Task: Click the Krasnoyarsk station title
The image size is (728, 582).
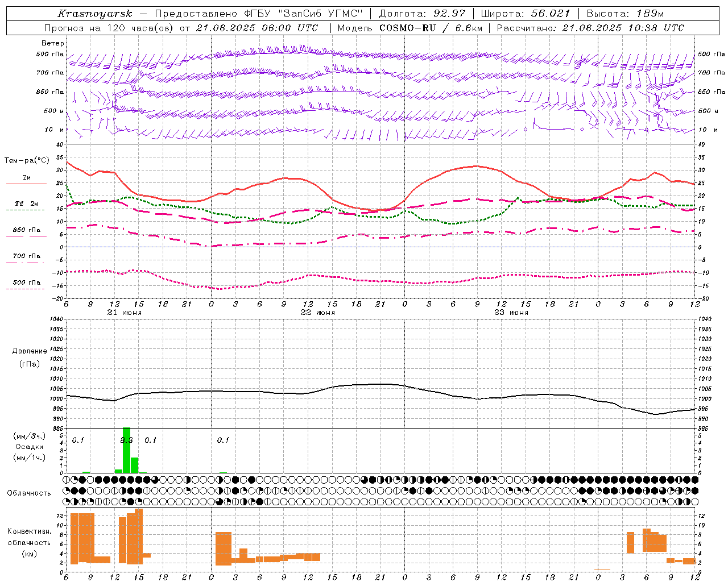Action: [95, 14]
